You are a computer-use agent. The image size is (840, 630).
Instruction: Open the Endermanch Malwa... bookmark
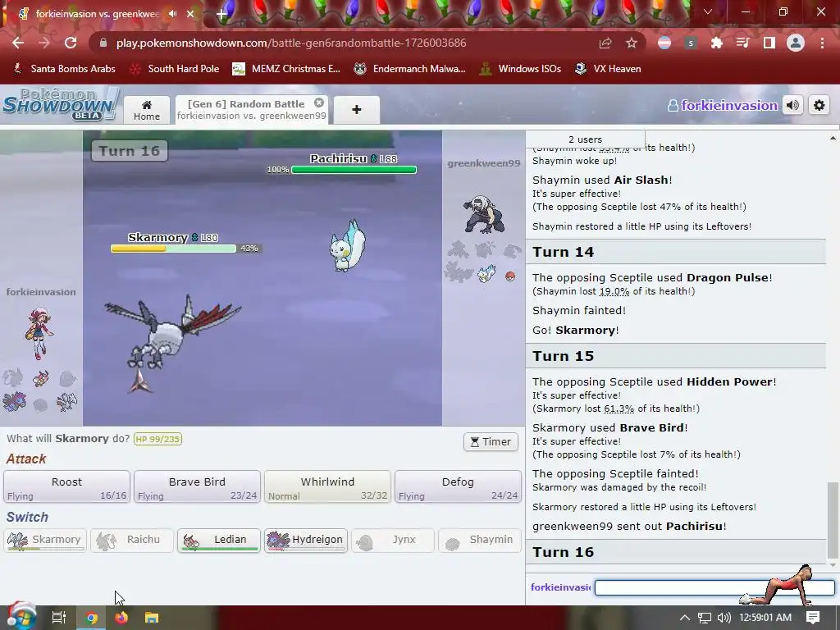point(410,69)
